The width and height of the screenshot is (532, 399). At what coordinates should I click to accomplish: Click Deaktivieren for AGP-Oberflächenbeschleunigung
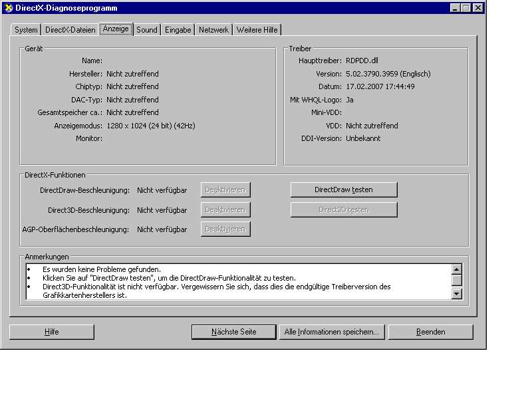tap(225, 229)
